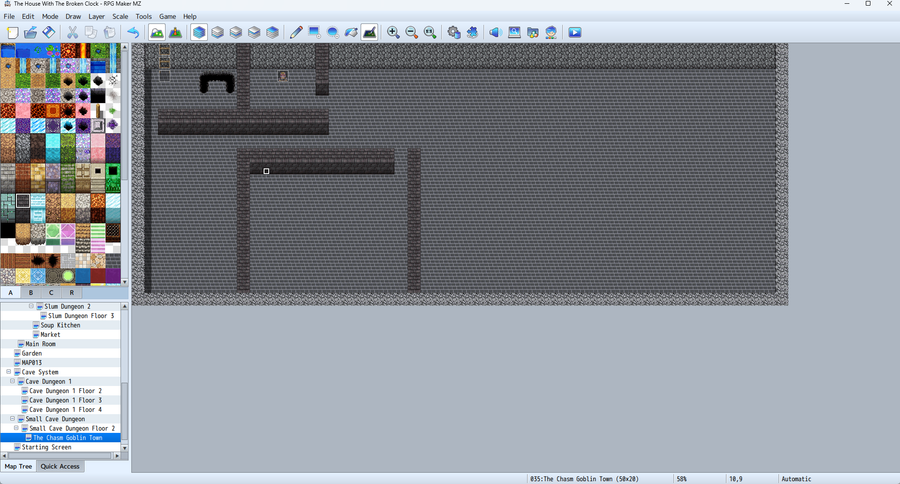Open the Resource Manager icon
The height and width of the screenshot is (484, 900).
coord(533,33)
